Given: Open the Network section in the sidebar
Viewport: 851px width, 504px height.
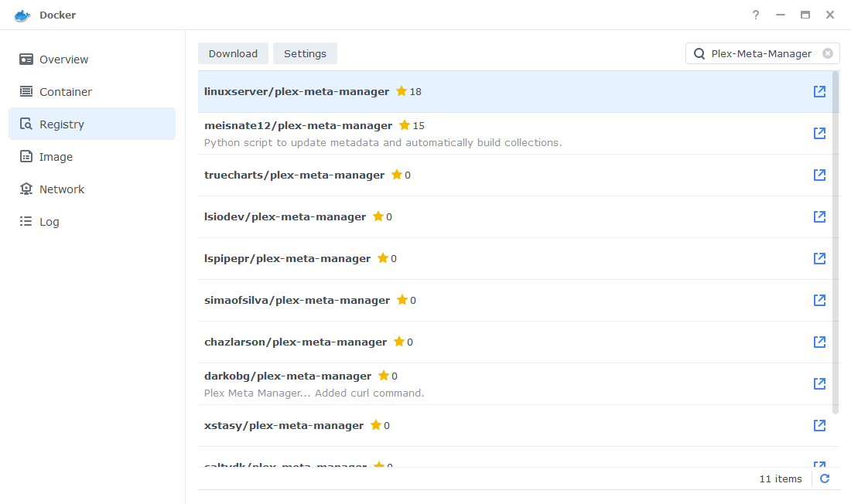Looking at the screenshot, I should [x=92, y=189].
